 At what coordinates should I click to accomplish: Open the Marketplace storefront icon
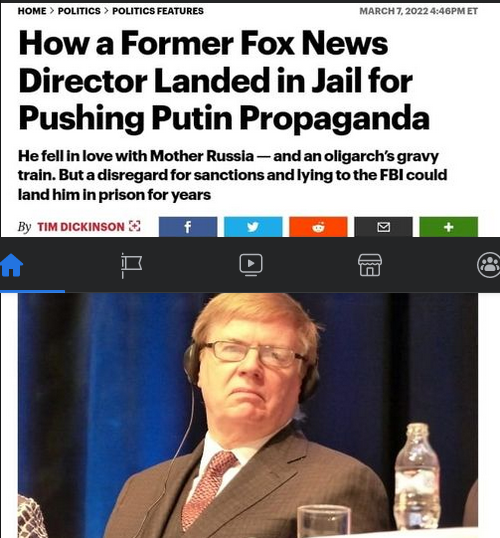pyautogui.click(x=370, y=265)
